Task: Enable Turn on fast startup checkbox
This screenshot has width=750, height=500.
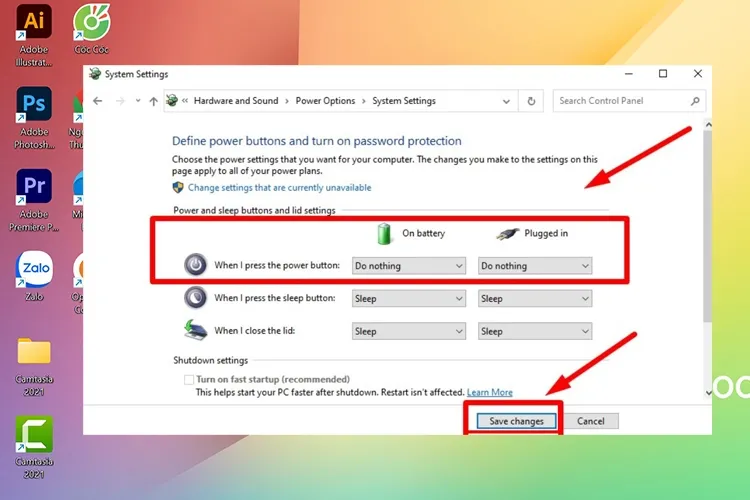Action: [x=189, y=380]
